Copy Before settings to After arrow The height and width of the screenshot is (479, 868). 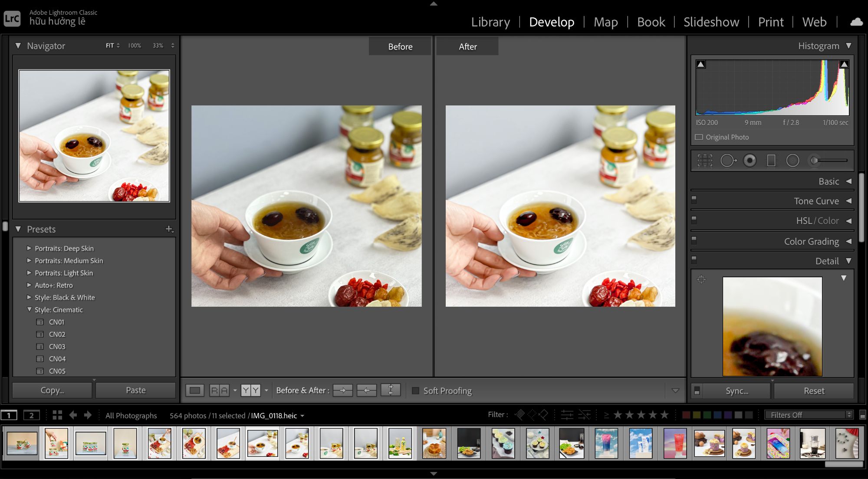coord(343,390)
